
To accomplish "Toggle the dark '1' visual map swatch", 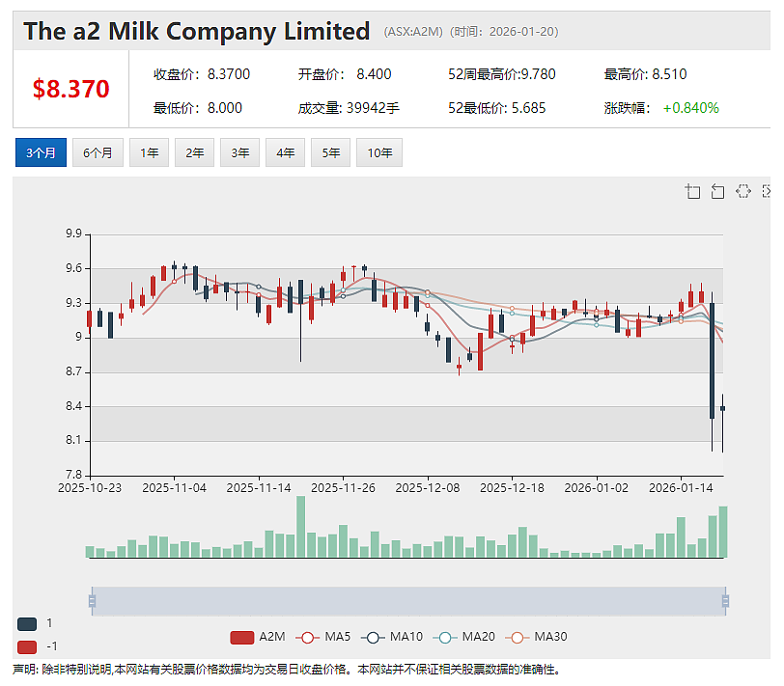I will click(x=27, y=623).
